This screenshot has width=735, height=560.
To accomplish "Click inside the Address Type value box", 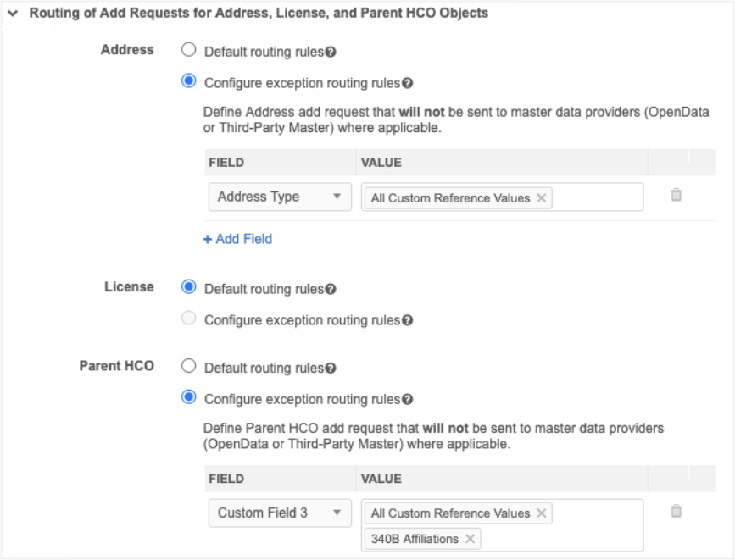I will [597, 197].
